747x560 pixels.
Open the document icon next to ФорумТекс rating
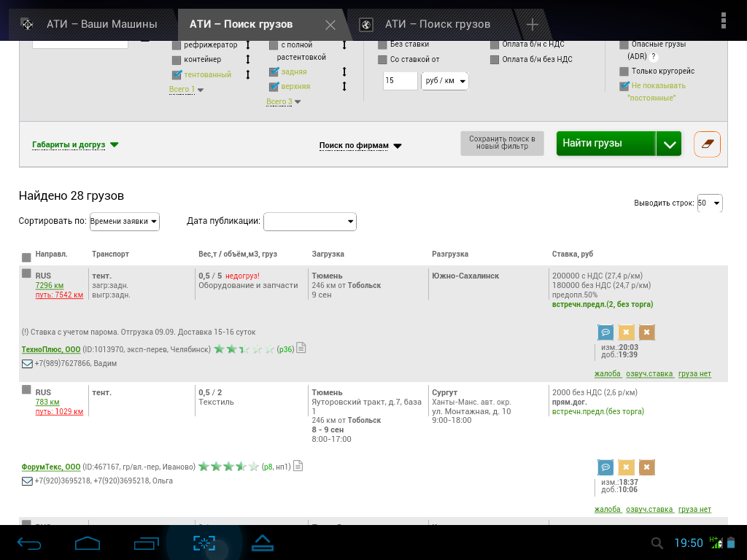(x=298, y=466)
